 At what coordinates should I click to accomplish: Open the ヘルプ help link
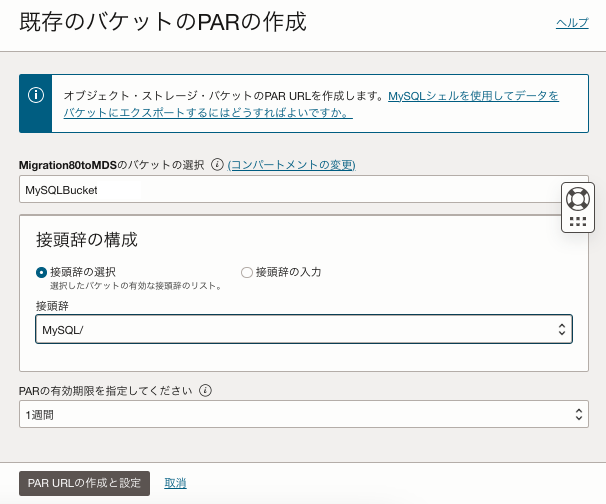click(572, 23)
